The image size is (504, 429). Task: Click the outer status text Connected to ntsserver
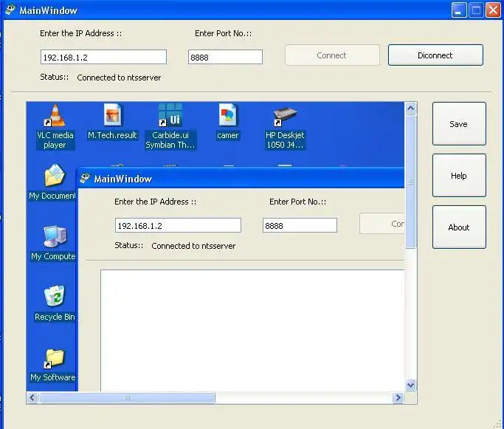pyautogui.click(x=119, y=78)
